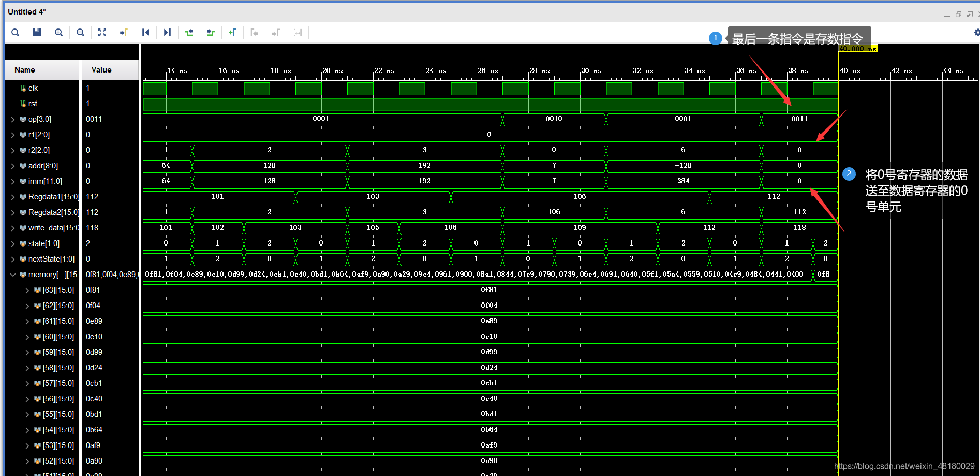This screenshot has width=980, height=476.
Task: Click the 106 segment of Regdata1 waveform
Action: point(580,196)
